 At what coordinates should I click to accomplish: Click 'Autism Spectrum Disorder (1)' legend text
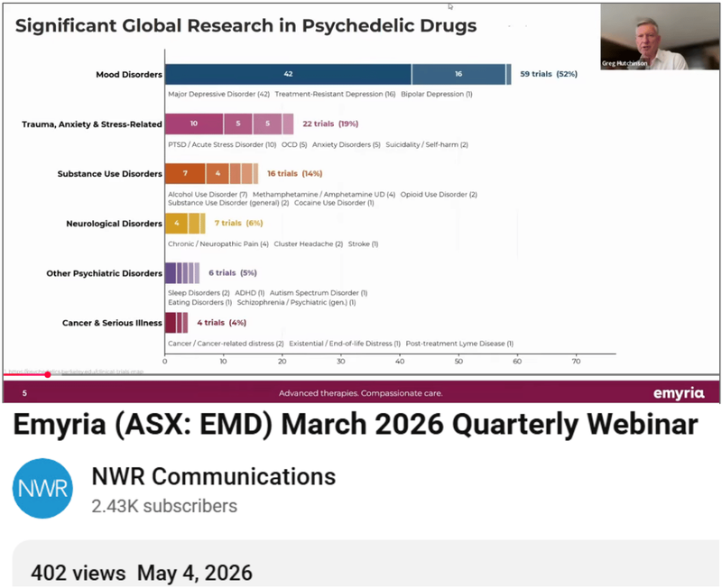[x=319, y=293]
